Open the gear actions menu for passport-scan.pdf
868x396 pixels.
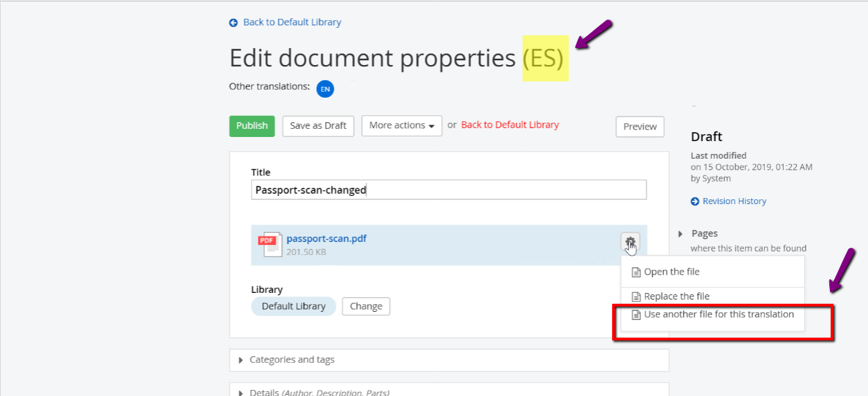(630, 242)
